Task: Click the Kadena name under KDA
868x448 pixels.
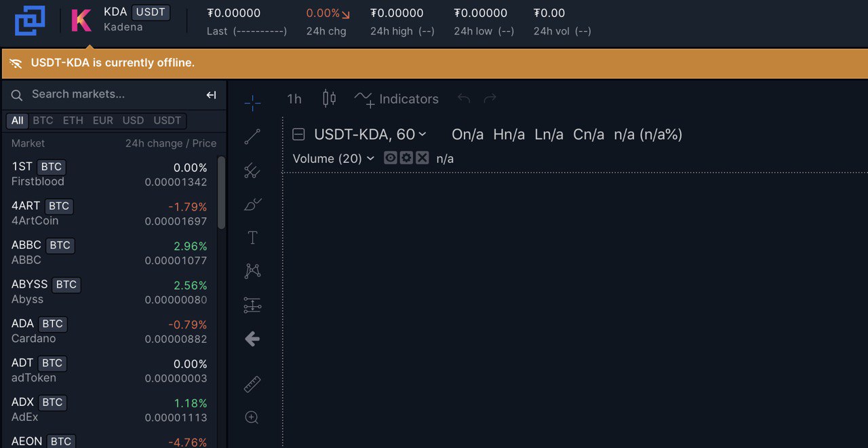Action: tap(123, 27)
